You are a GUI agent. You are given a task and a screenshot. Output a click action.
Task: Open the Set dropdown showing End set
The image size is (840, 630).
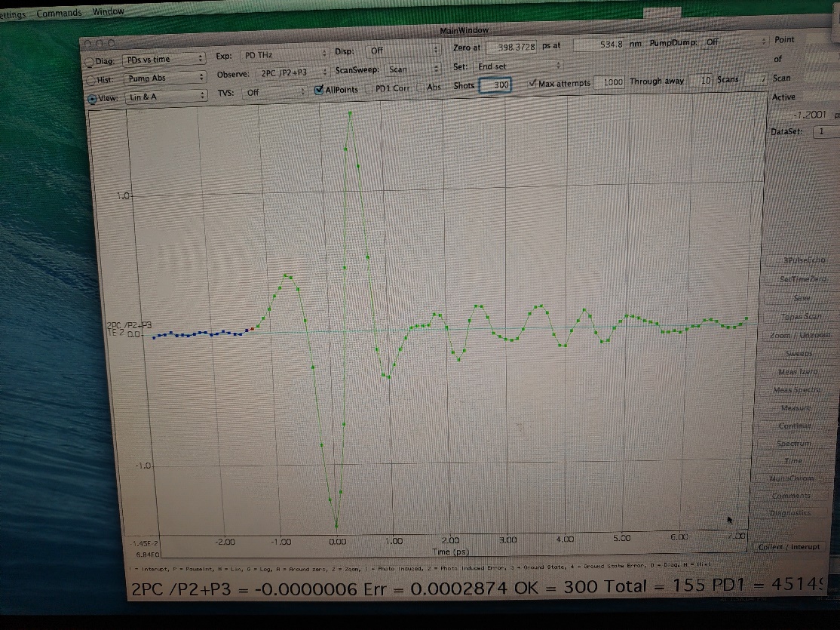point(517,66)
